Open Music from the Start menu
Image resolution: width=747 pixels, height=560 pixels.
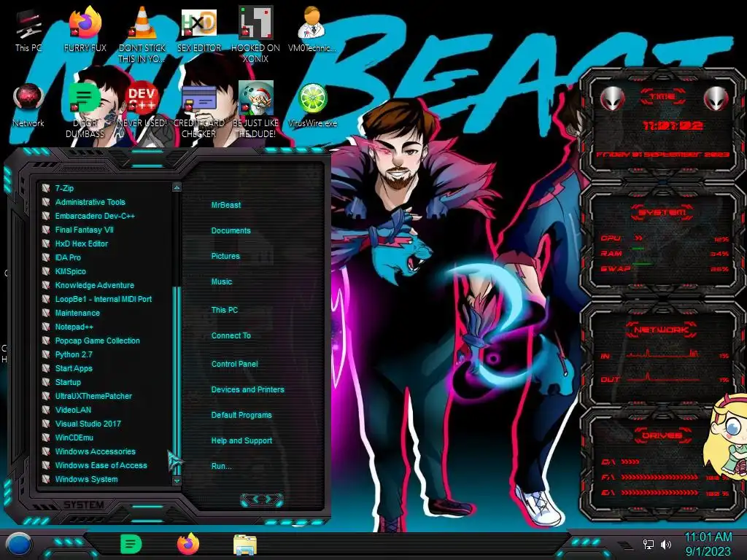point(222,282)
